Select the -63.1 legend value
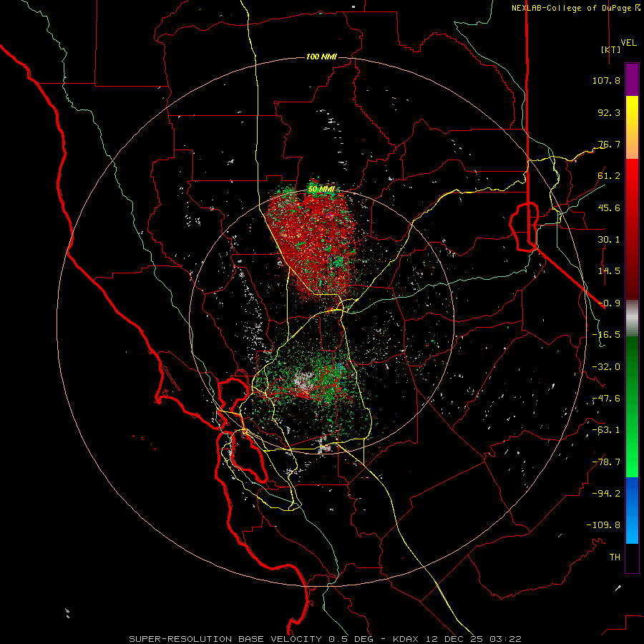 click(606, 430)
